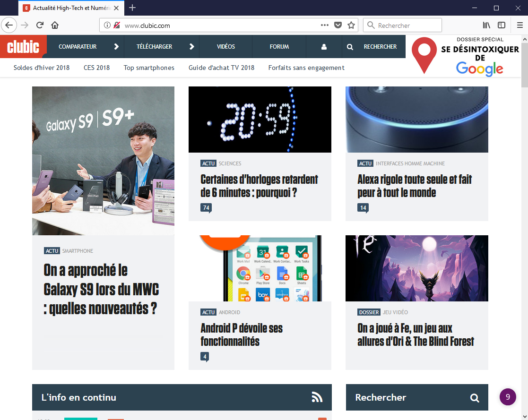Open the Vidéos navigation menu item
This screenshot has height=420, width=528.
[x=226, y=47]
